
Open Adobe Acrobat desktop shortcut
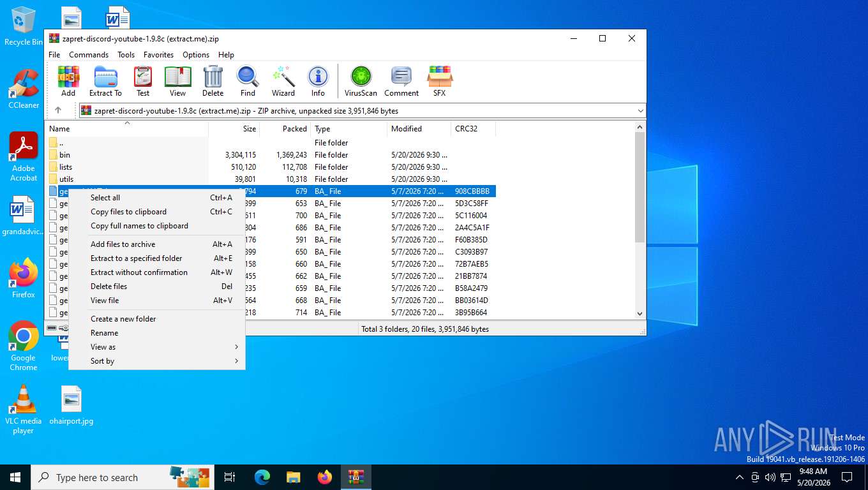pos(24,157)
